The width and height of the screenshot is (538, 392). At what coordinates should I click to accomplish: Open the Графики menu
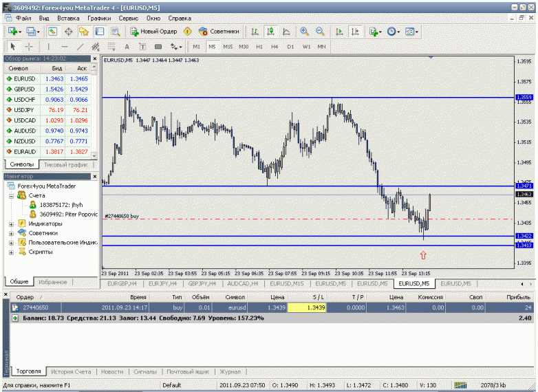pyautogui.click(x=99, y=18)
